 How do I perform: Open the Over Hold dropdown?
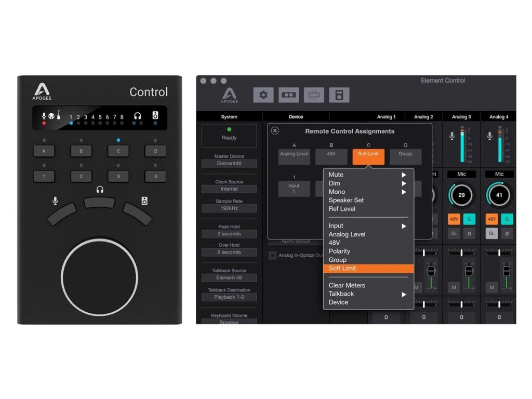[x=229, y=252]
